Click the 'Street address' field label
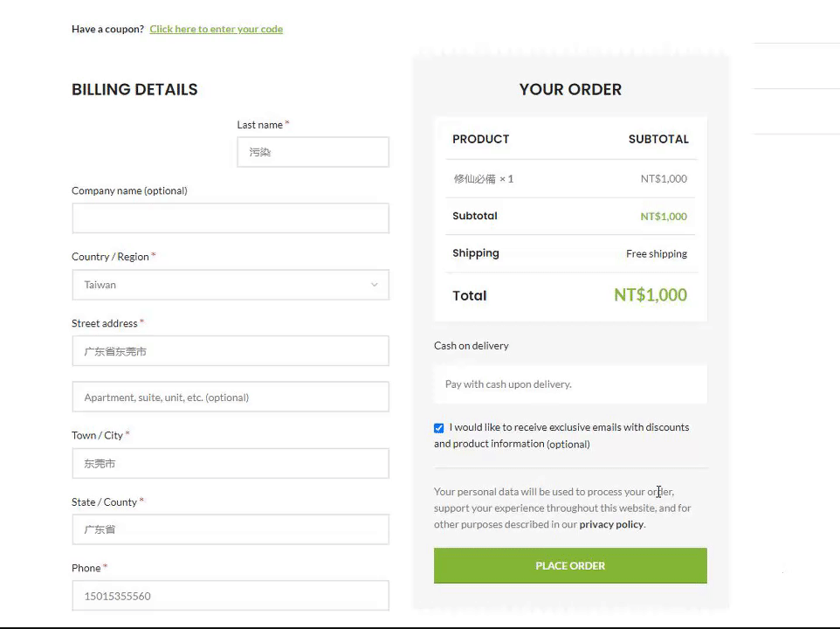The height and width of the screenshot is (629, 840). [x=105, y=323]
